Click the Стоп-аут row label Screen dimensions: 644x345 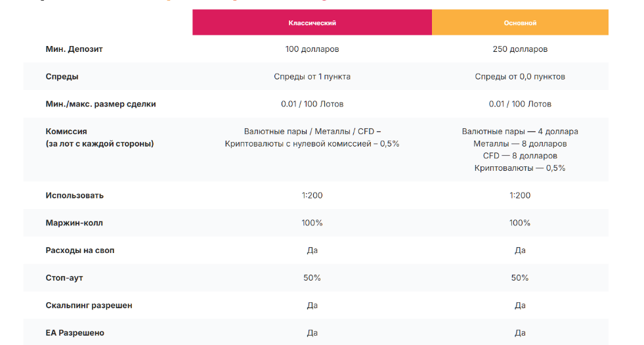64,278
